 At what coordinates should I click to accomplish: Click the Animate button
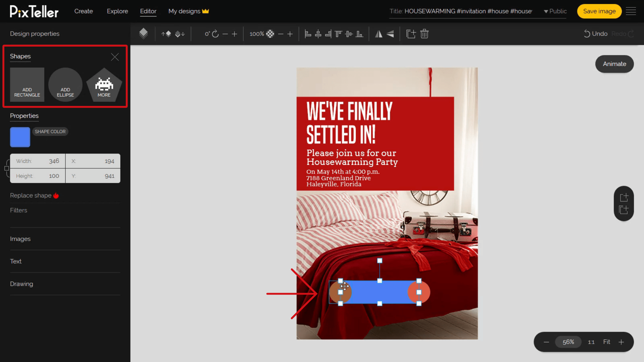(614, 63)
